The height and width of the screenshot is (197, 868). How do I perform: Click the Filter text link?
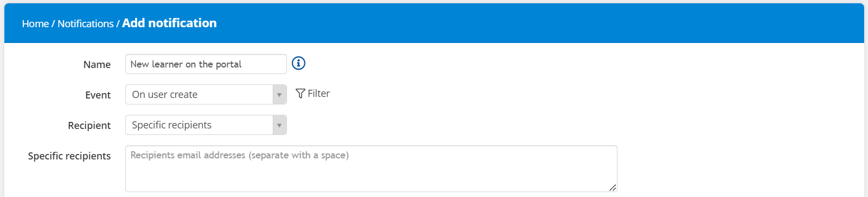pyautogui.click(x=319, y=94)
